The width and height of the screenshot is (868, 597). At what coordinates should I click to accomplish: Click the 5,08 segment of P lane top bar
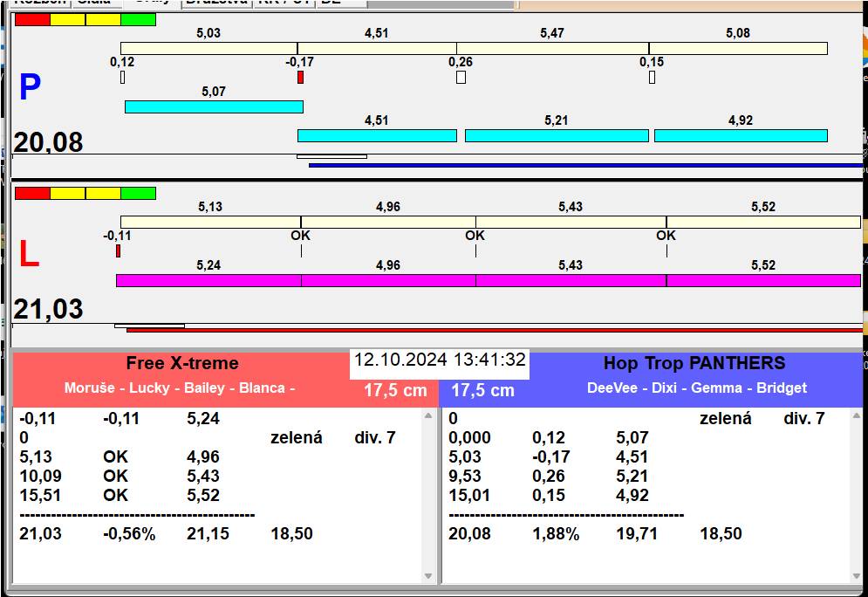pos(738,48)
